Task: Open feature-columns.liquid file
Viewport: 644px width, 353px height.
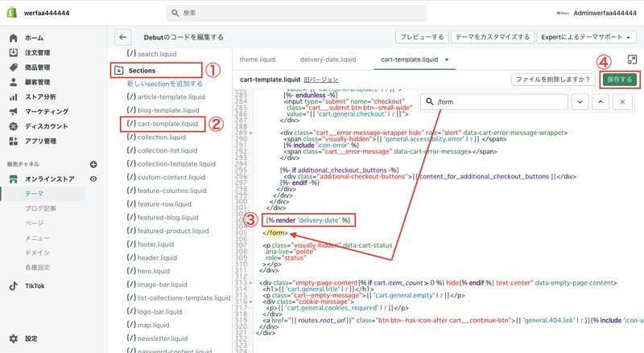Action: pyautogui.click(x=171, y=191)
